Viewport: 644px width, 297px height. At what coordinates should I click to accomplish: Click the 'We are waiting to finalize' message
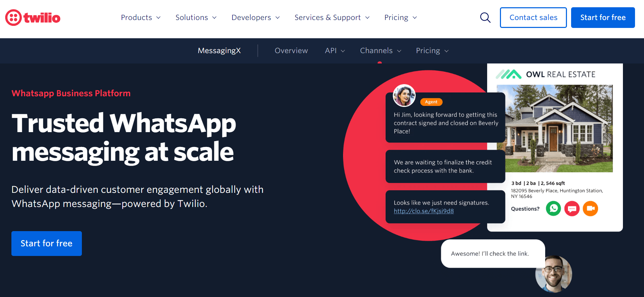(x=445, y=166)
